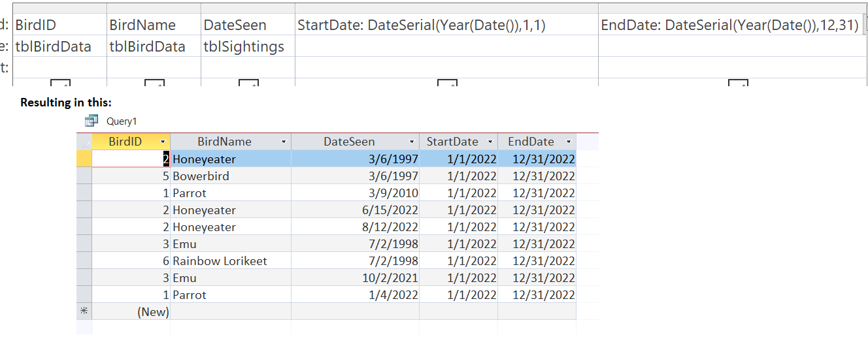Click the new record asterisk row selector
Viewport: 868px width, 346px height.
point(84,311)
